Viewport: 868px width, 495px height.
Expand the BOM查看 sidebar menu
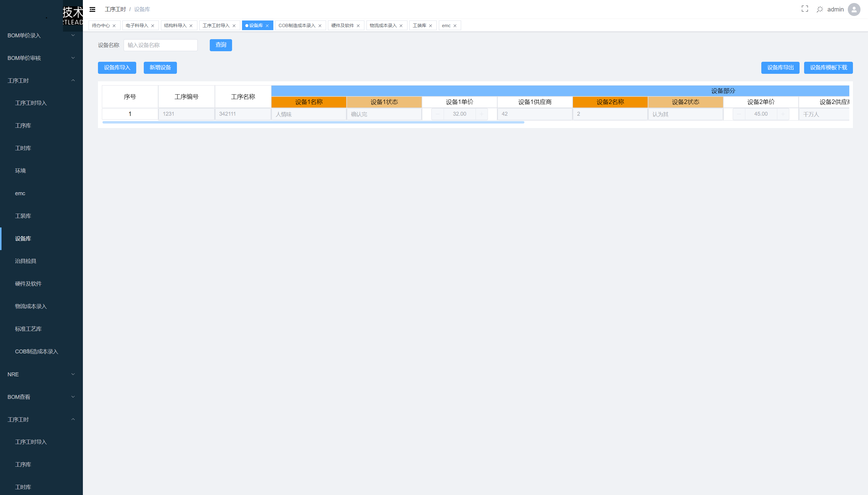pos(41,397)
